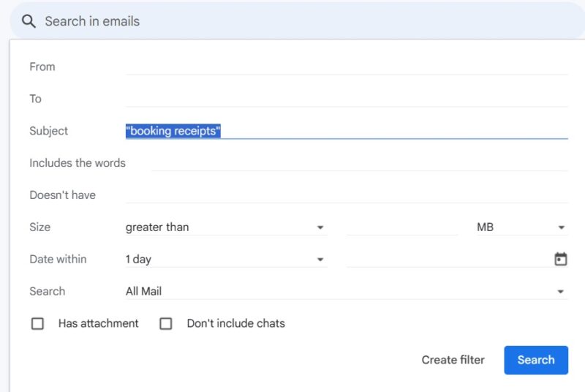Expand the Date within 1 day dropdown

pyautogui.click(x=226, y=259)
